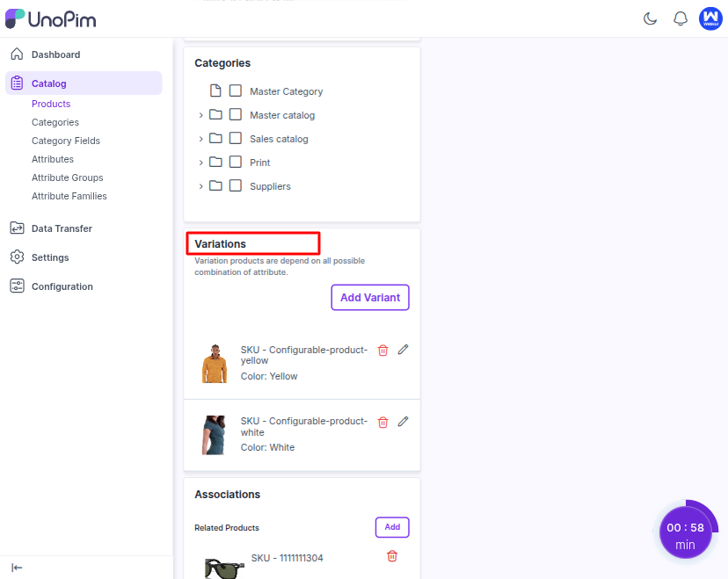Edit the white variant with pencil icon
The height and width of the screenshot is (579, 728).
pos(404,422)
